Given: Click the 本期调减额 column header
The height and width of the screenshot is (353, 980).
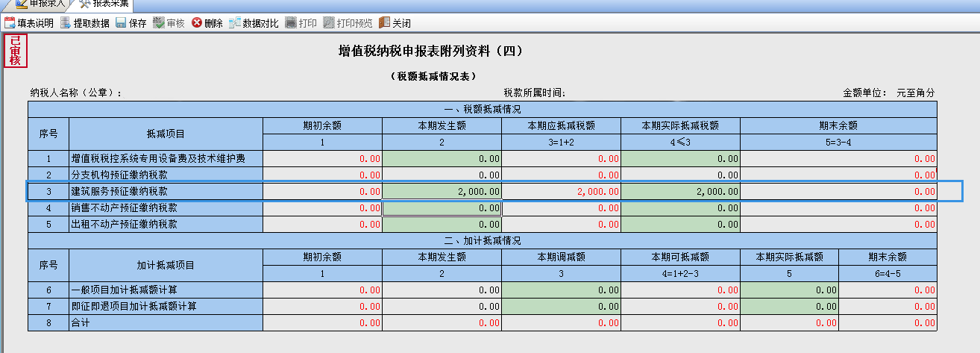Looking at the screenshot, I should pyautogui.click(x=561, y=257).
